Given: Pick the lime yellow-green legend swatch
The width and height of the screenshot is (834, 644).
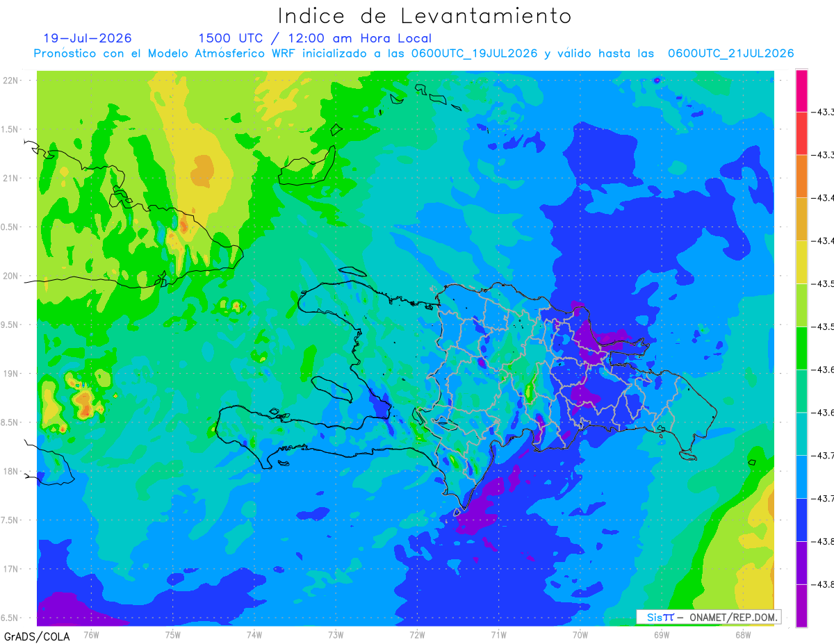Looking at the screenshot, I should (801, 305).
